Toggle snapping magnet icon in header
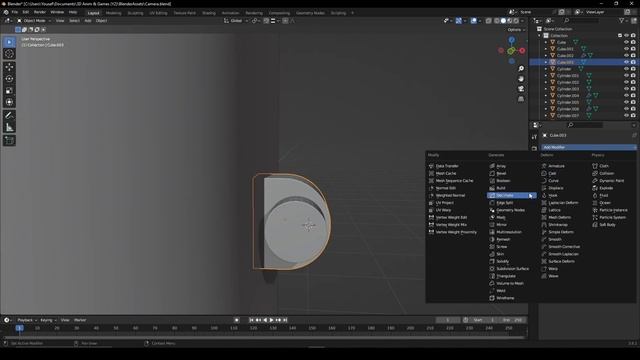The width and height of the screenshot is (640, 360). [x=266, y=20]
